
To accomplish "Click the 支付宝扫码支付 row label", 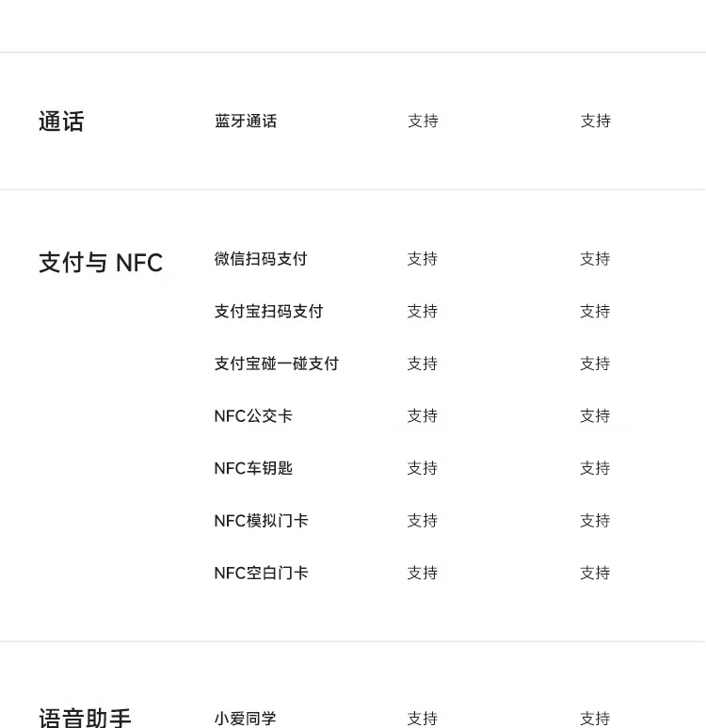I will coord(268,312).
